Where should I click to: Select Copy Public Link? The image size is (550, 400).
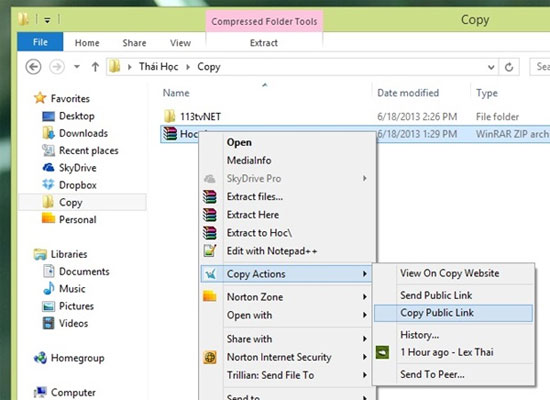point(454,313)
